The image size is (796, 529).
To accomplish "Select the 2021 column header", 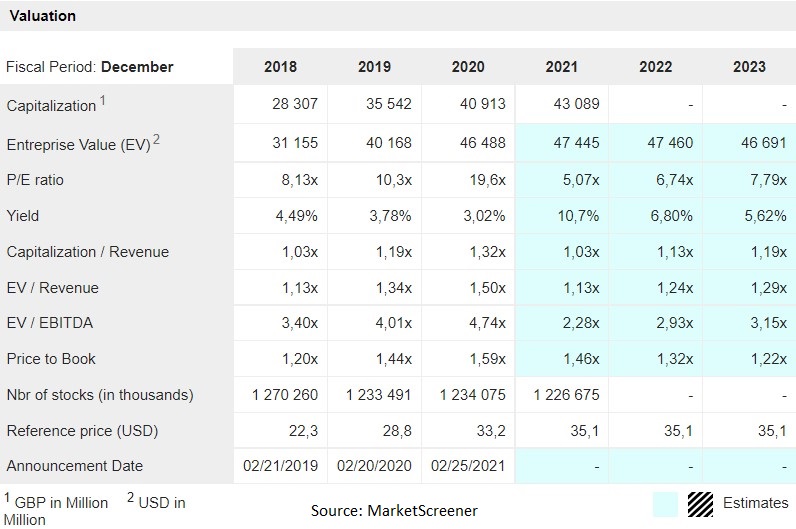I will coord(561,67).
